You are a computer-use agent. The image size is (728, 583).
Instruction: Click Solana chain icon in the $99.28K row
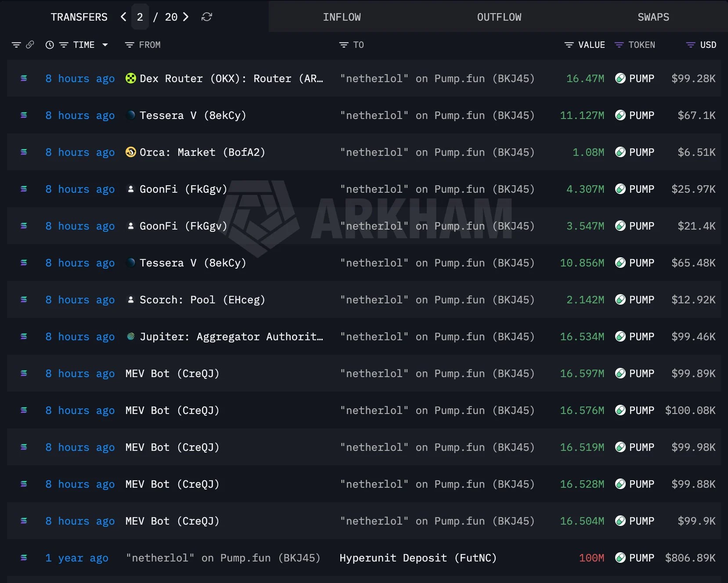tap(24, 79)
